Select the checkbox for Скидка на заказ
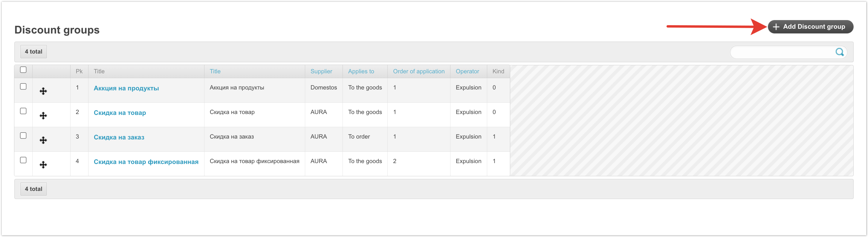The height and width of the screenshot is (237, 868). point(23,136)
